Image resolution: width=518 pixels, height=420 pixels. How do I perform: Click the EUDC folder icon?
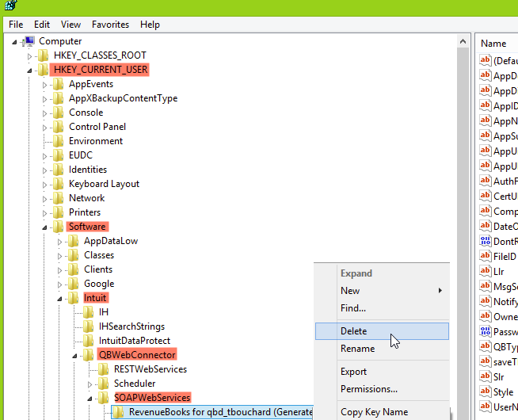[x=58, y=155]
